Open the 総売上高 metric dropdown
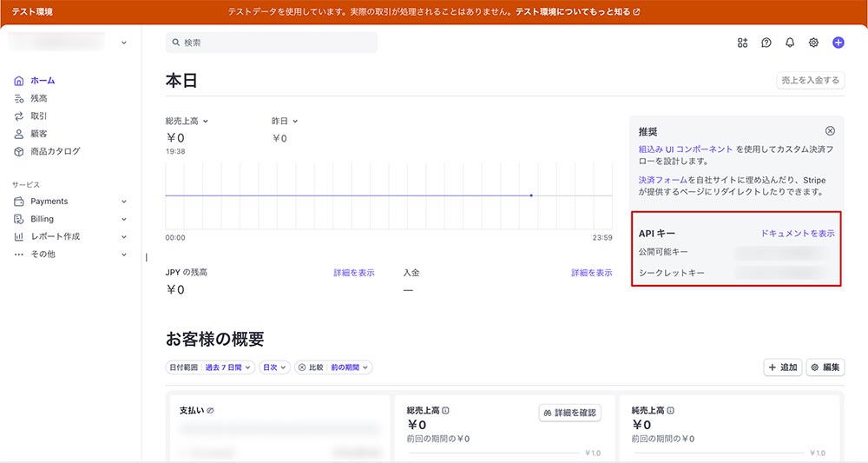The height and width of the screenshot is (463, 868). click(x=187, y=121)
